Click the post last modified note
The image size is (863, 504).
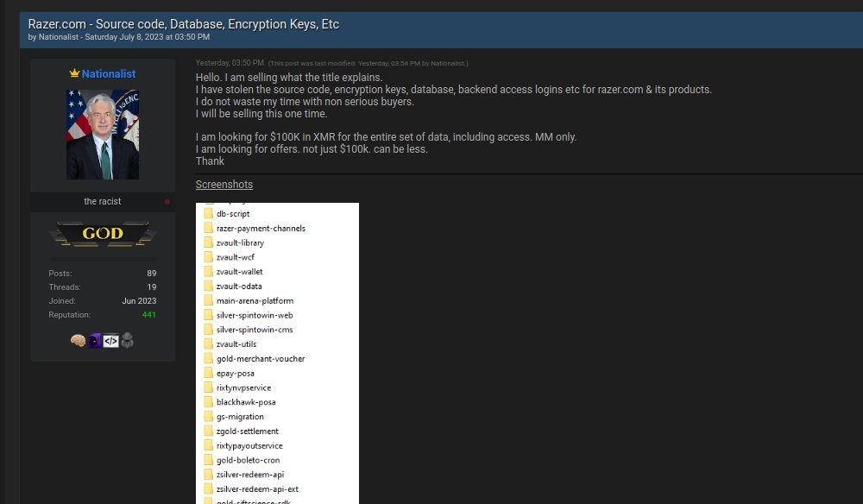coord(369,63)
